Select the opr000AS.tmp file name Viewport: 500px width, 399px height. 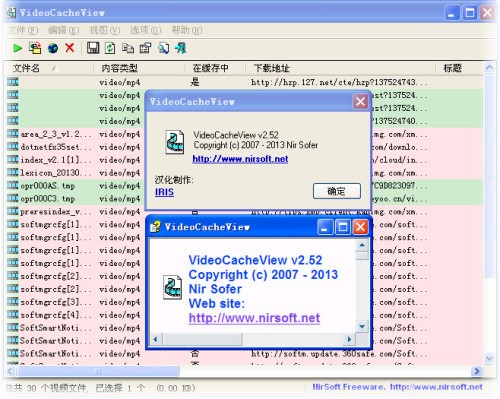[48, 186]
